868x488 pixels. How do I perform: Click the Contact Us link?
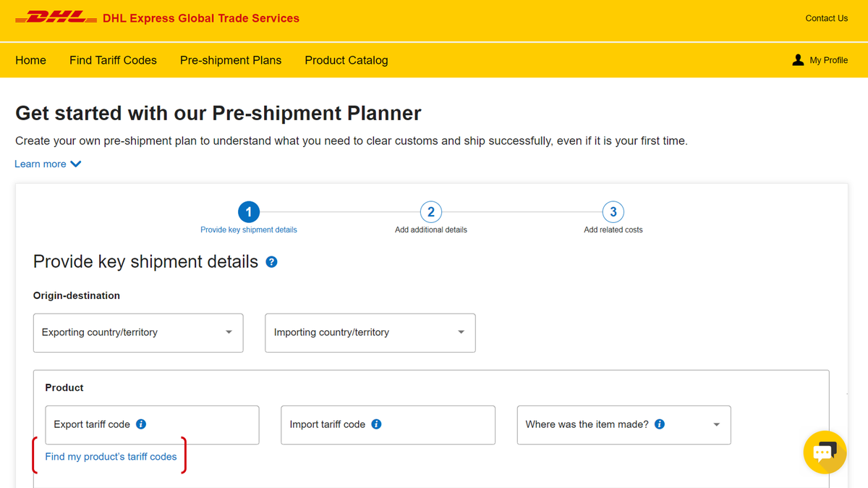[x=826, y=18]
